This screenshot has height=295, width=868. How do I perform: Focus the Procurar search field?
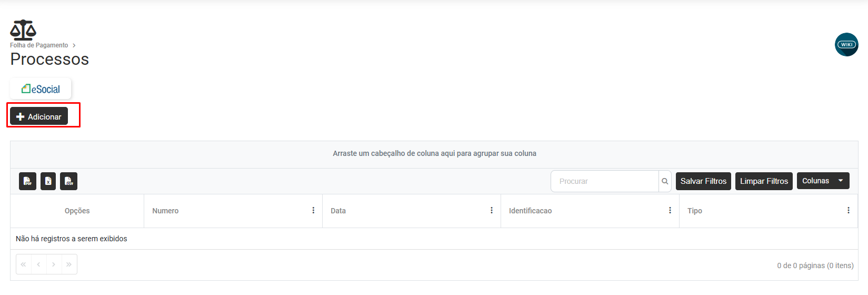click(605, 181)
